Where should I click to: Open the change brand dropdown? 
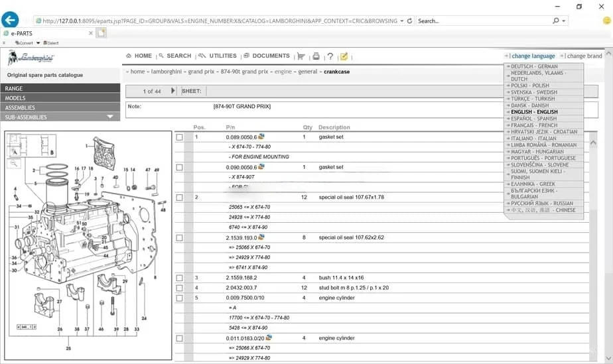pos(584,56)
